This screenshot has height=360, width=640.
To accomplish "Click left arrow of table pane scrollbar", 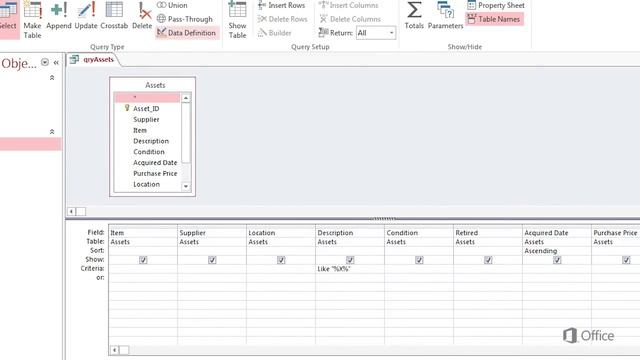I will click(71, 211).
